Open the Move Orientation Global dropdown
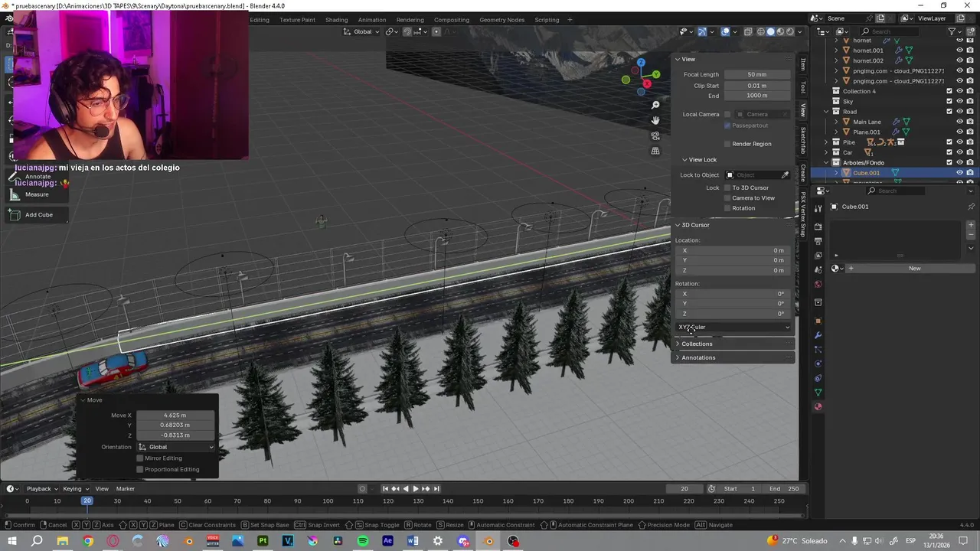Screen dimensions: 980x551 pyautogui.click(x=176, y=447)
